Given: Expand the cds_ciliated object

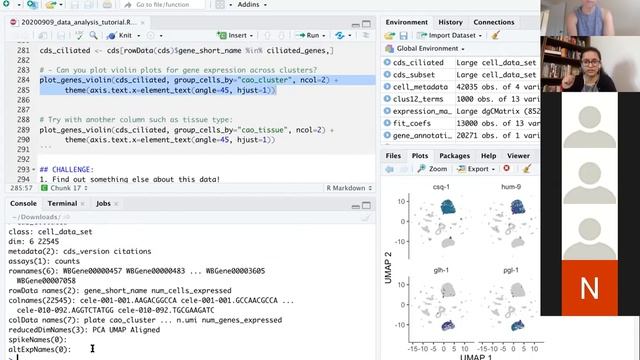Looking at the screenshot, I should point(387,62).
